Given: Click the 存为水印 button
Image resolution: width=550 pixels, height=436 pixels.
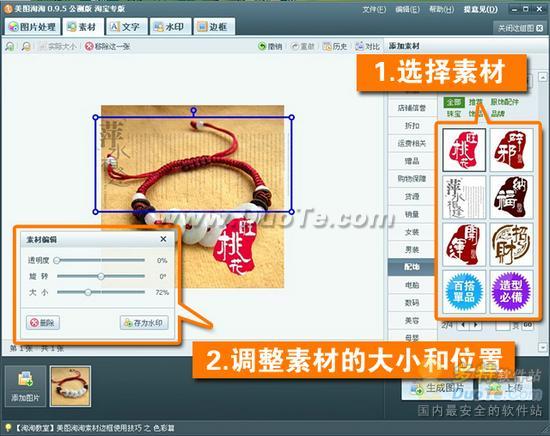Looking at the screenshot, I should [144, 323].
